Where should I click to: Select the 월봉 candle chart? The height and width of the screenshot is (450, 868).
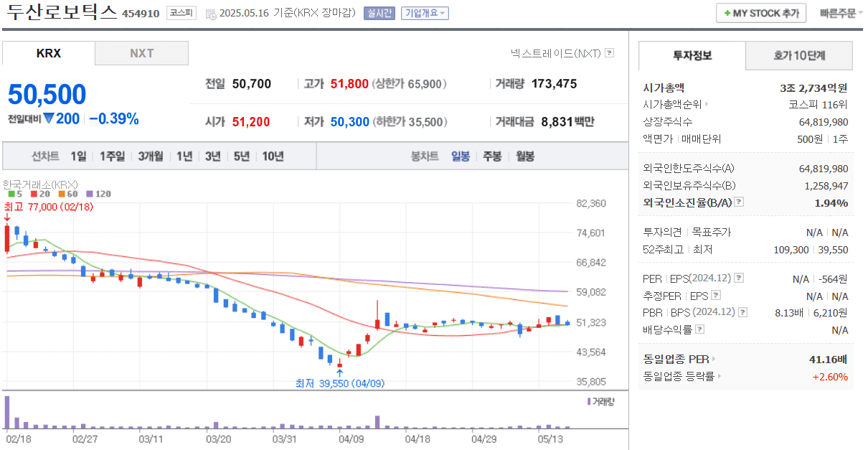526,156
